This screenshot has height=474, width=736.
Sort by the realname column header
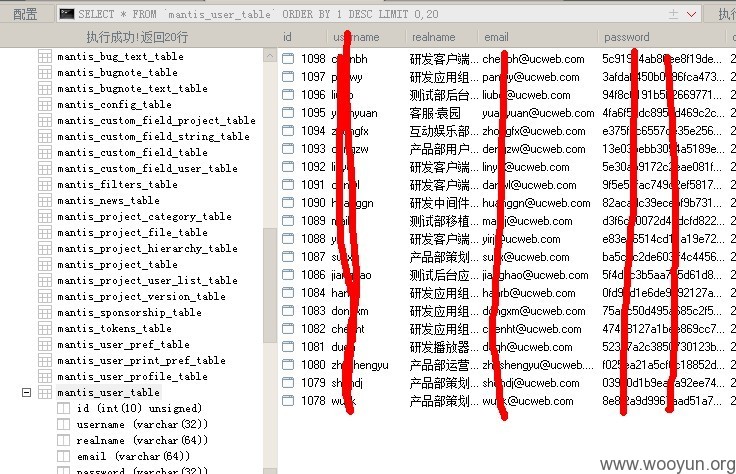434,37
